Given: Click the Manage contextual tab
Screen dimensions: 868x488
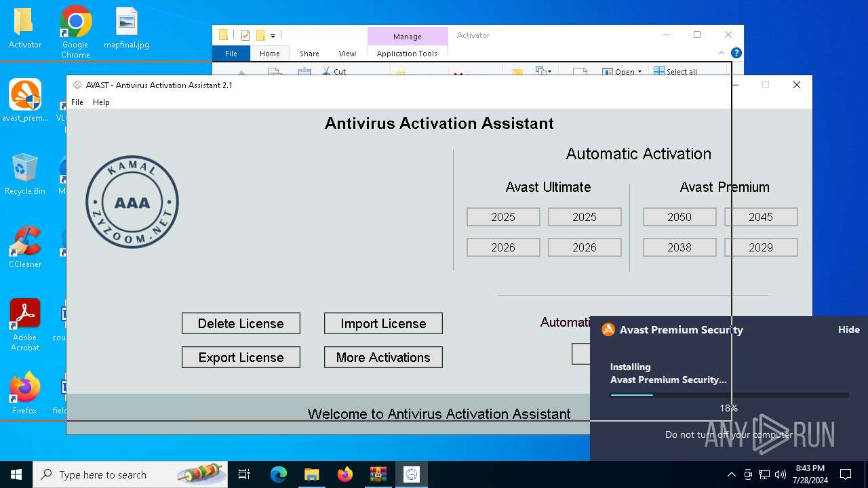Looking at the screenshot, I should (408, 37).
